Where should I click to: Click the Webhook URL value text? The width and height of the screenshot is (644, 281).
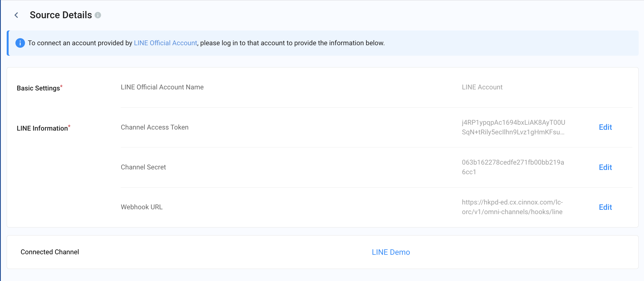tap(512, 207)
